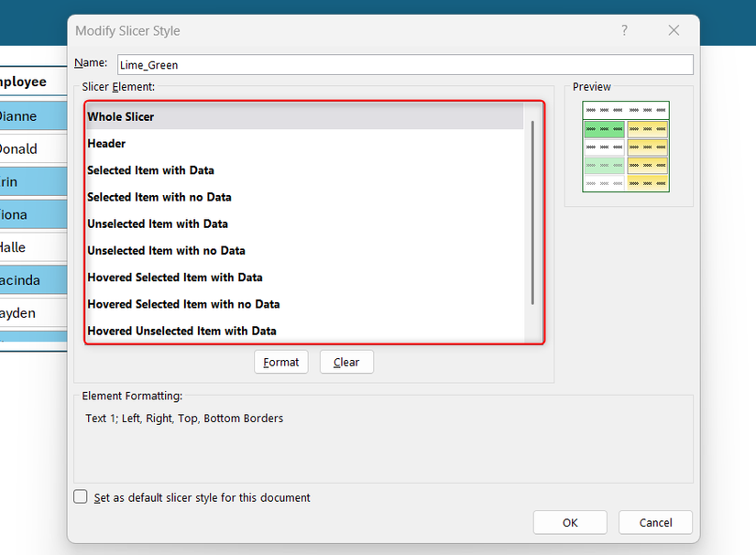
Task: Enable Set as default slicer style checkbox
Action: coord(80,496)
